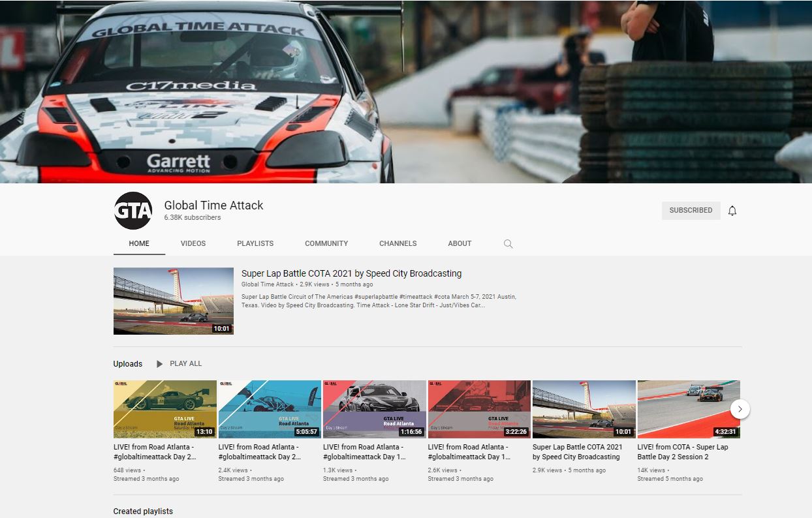Open LIVE from COTA Day 2 Session 2 title
This screenshot has height=518, width=812.
point(683,452)
